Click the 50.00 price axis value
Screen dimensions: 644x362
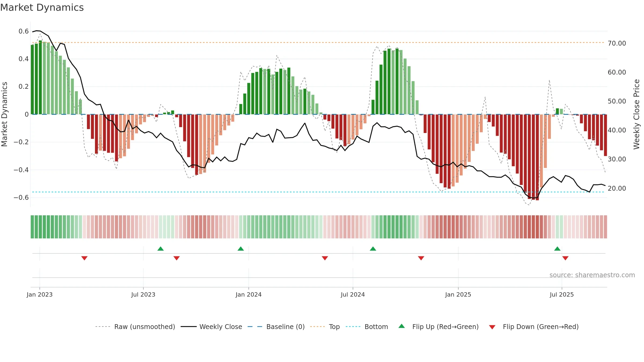617,101
